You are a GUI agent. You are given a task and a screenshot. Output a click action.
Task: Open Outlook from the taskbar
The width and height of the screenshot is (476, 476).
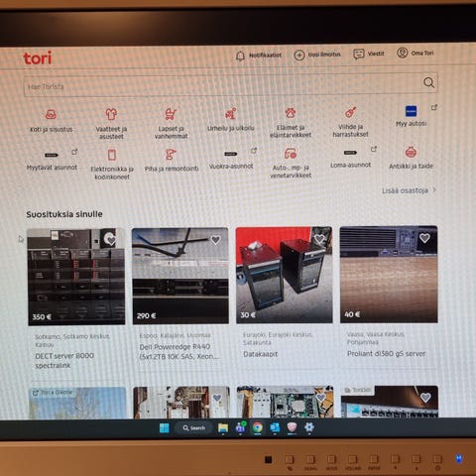[x=275, y=427]
